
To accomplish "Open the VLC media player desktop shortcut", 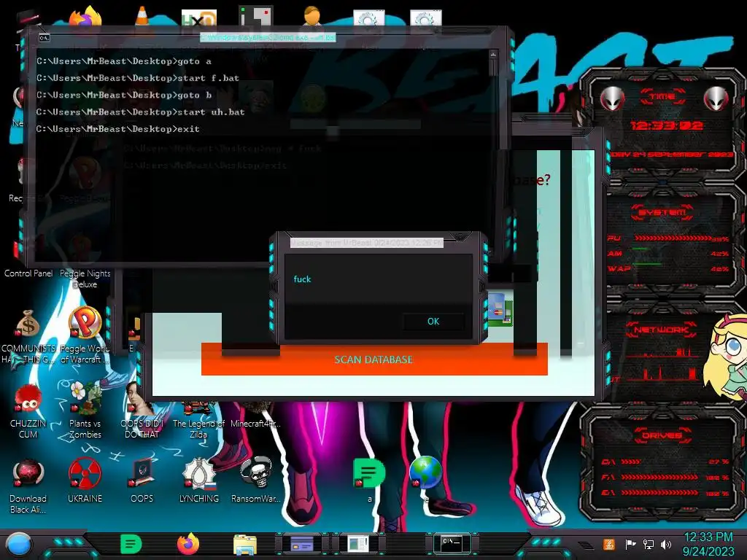I will [x=142, y=16].
